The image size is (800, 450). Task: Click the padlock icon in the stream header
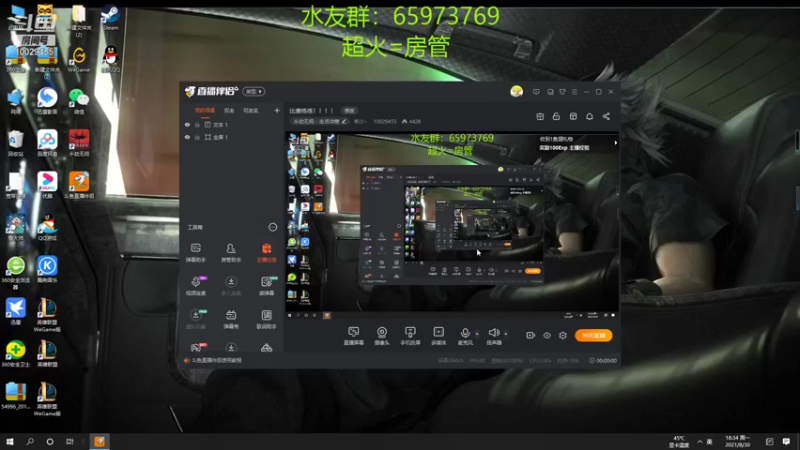[x=556, y=116]
